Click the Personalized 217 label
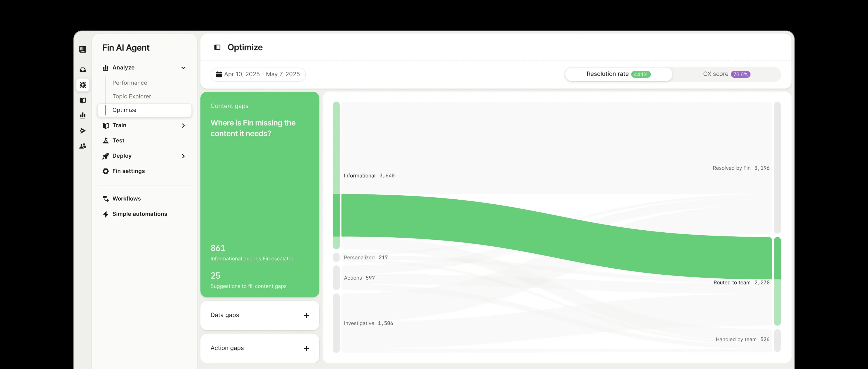The width and height of the screenshot is (868, 369). [x=366, y=258]
